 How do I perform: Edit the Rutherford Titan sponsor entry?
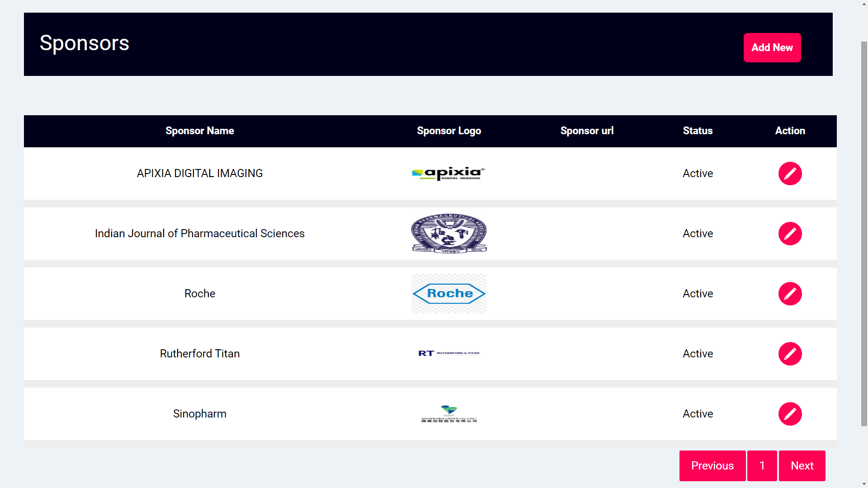pyautogui.click(x=790, y=354)
